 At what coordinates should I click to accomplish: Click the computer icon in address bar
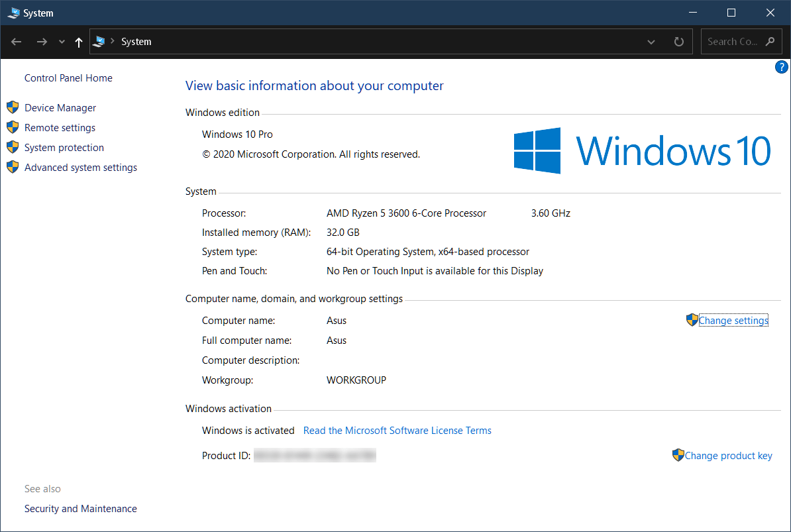[99, 41]
